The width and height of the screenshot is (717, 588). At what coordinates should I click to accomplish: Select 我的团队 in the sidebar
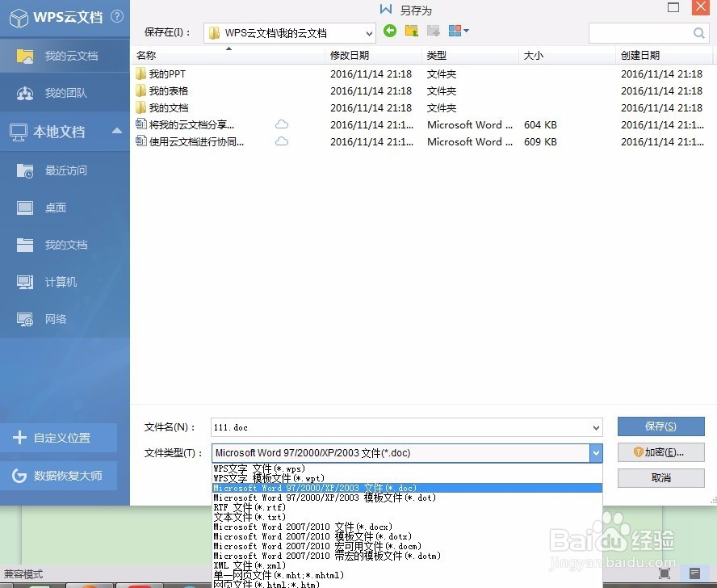click(x=65, y=93)
